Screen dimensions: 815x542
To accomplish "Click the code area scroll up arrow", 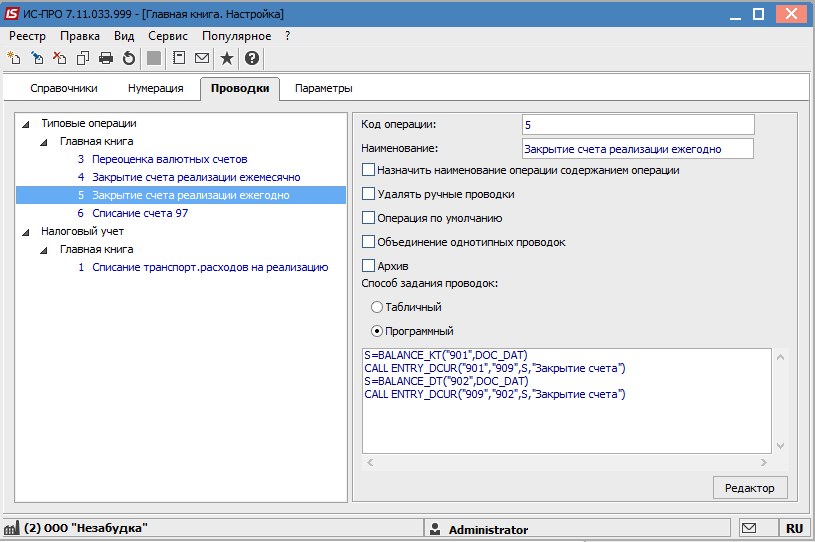I will [x=780, y=357].
